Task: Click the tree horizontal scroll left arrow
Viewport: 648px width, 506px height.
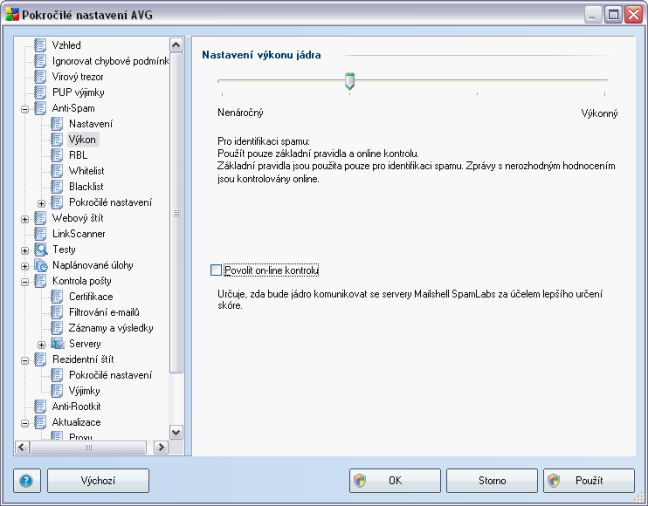Action: pos(22,447)
